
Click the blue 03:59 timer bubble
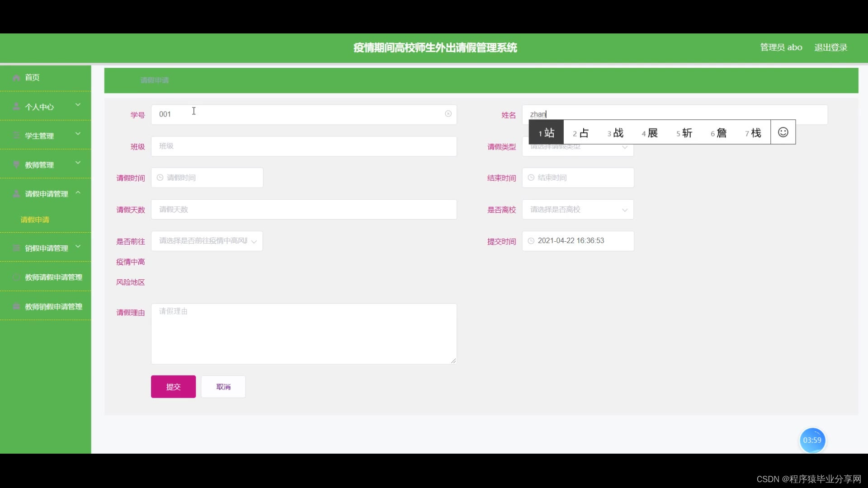(812, 440)
